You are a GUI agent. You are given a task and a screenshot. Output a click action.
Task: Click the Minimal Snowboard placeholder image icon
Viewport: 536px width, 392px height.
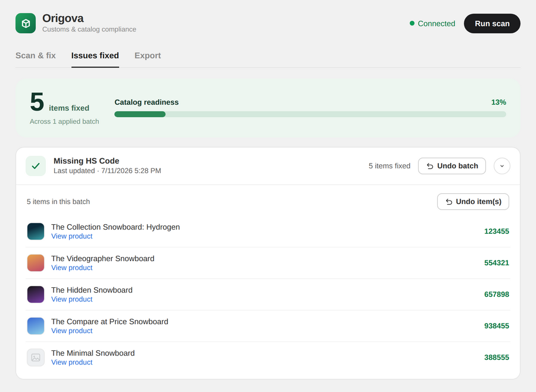36,357
